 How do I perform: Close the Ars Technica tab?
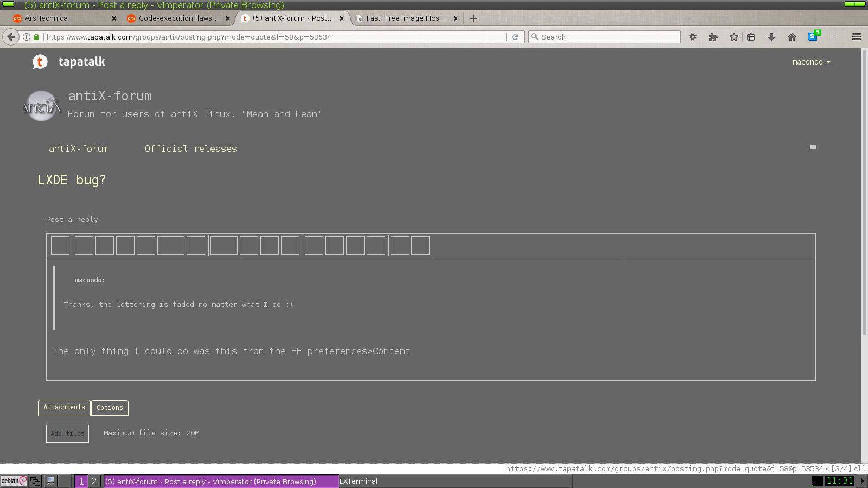pos(114,18)
